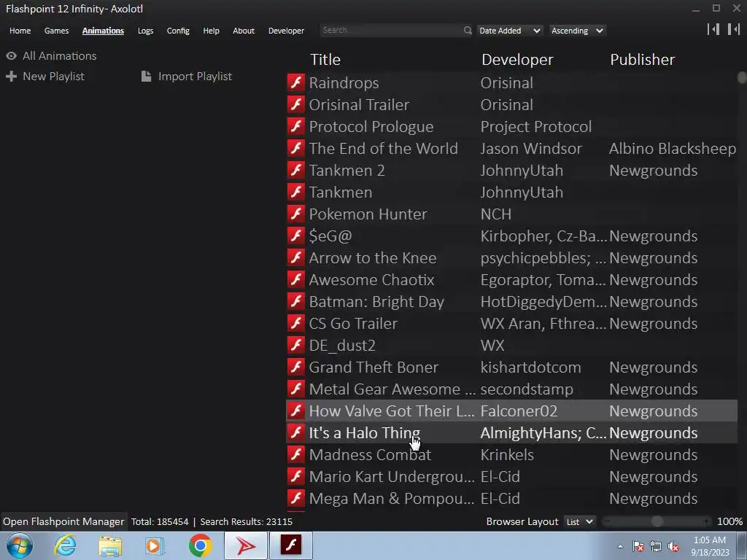747x560 pixels.
Task: Click the Flash icon beside The End of the World
Action: (296, 149)
